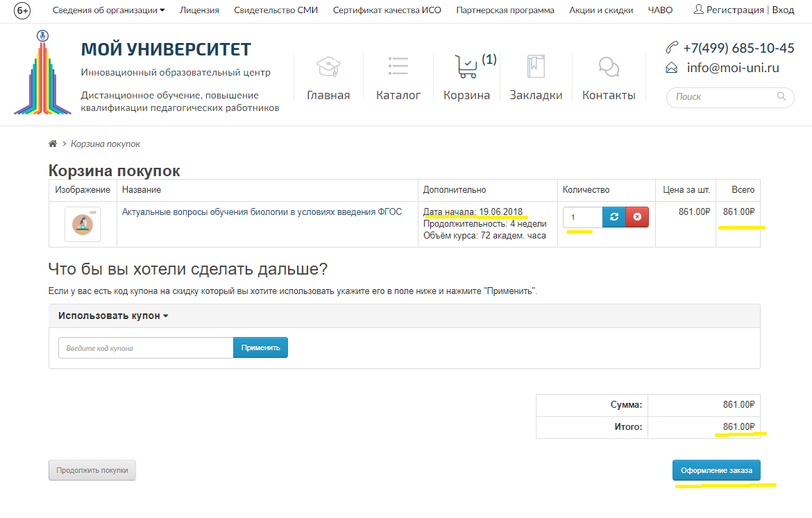The image size is (812, 518).
Task: Open the shopping cart Корзина icon
Action: click(466, 67)
